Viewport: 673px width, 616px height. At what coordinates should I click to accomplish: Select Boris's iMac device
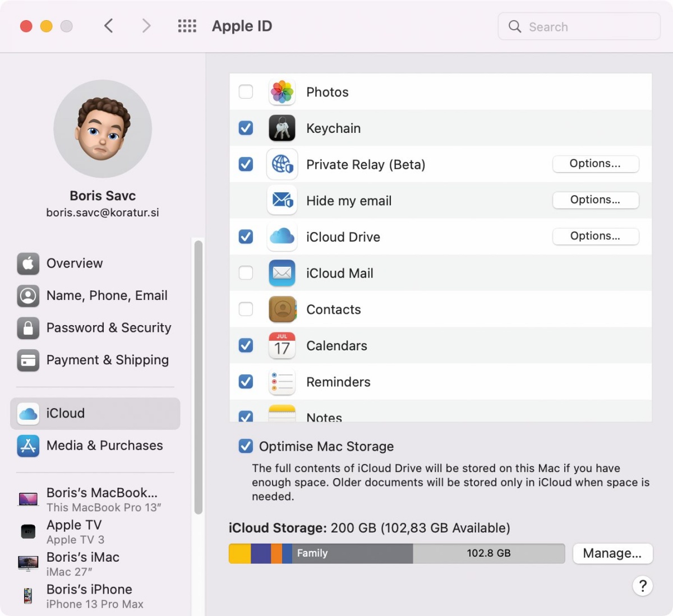pyautogui.click(x=95, y=564)
